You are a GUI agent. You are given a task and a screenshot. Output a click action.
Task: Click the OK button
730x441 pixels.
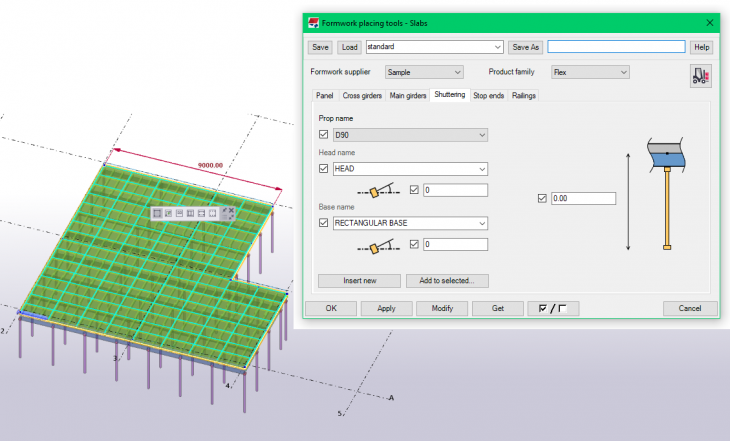click(x=331, y=308)
